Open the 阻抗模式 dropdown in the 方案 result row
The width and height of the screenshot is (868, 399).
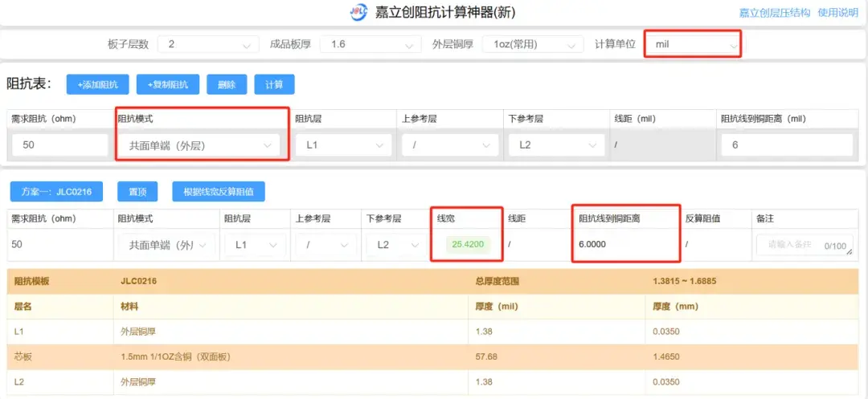click(x=166, y=245)
